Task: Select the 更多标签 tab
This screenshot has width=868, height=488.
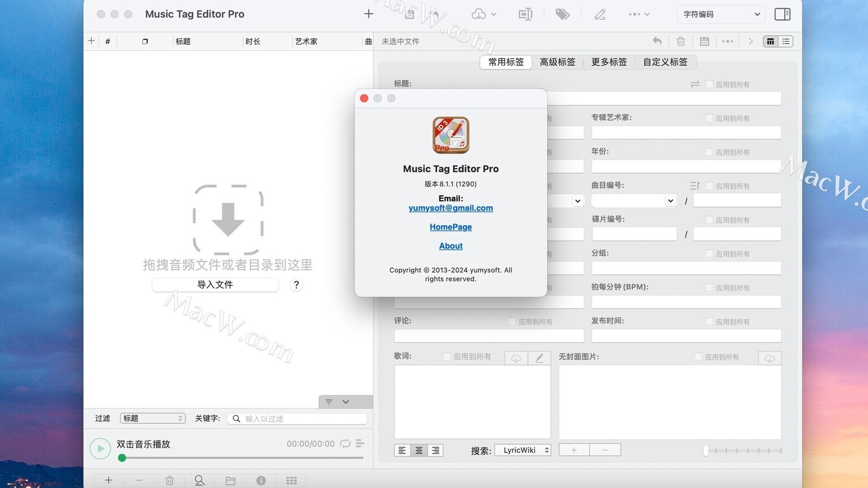Action: pyautogui.click(x=609, y=62)
